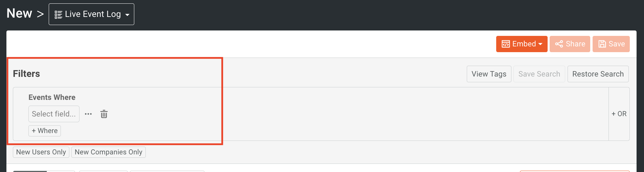This screenshot has width=644, height=172.
Task: Delete the filter with the trash icon
Action: [104, 114]
